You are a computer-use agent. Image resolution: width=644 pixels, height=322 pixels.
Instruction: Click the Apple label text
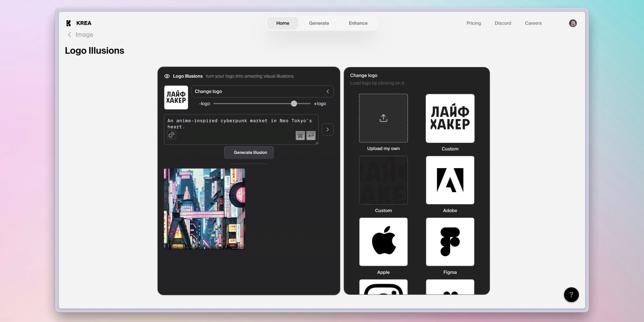click(384, 272)
